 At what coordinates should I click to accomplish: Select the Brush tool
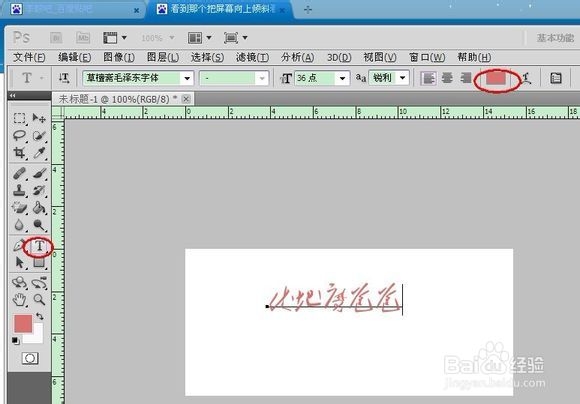(x=39, y=173)
